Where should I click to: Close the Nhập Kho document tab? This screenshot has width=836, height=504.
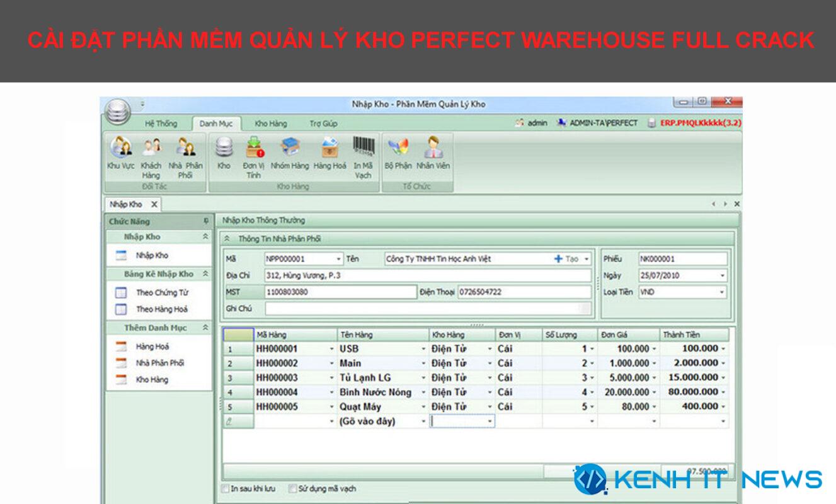tap(154, 204)
